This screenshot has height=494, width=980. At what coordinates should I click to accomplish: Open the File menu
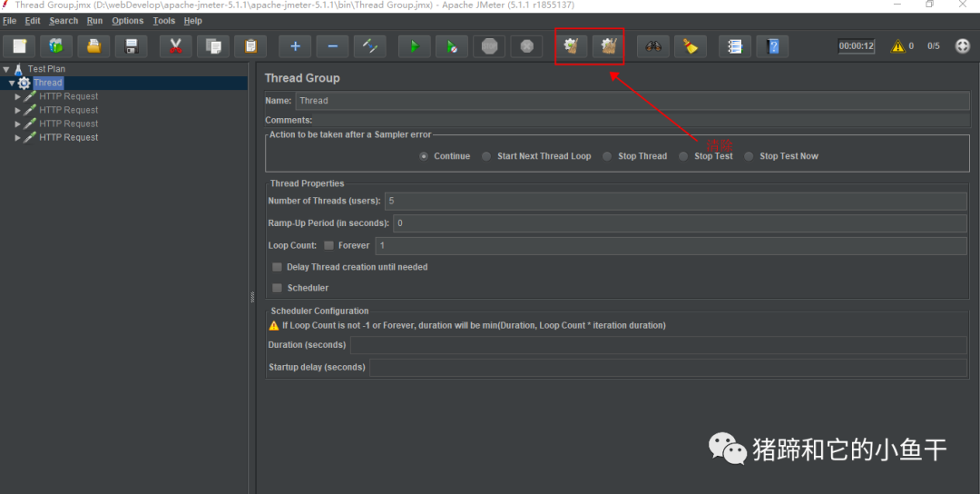[9, 21]
